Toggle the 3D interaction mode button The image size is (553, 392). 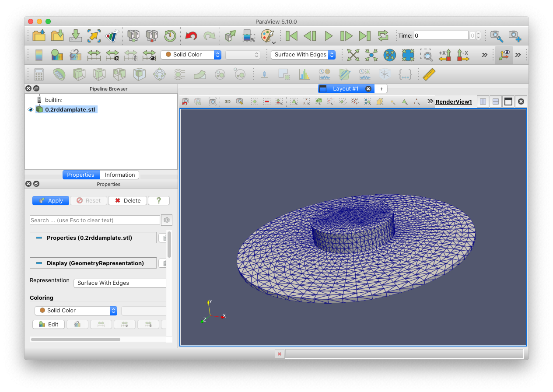pyautogui.click(x=227, y=101)
